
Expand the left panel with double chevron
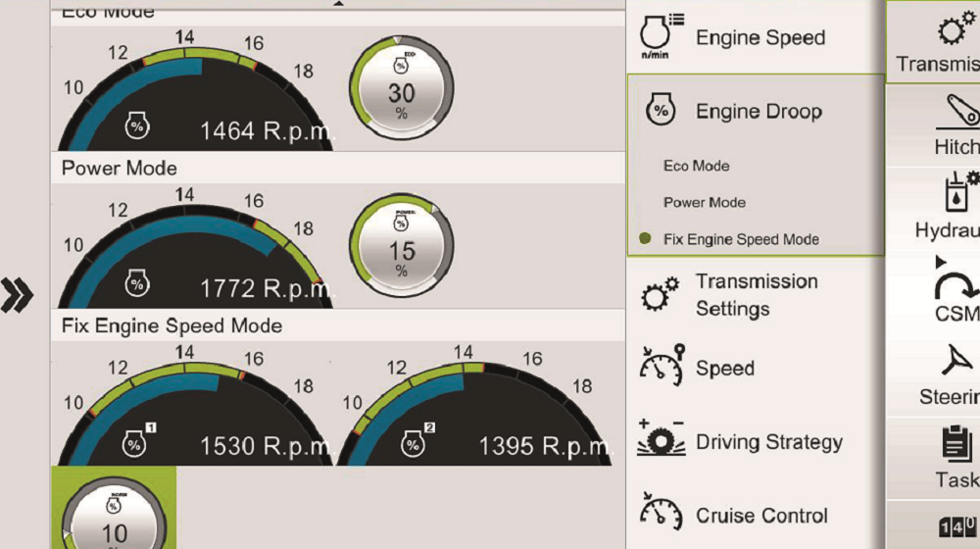click(x=17, y=294)
